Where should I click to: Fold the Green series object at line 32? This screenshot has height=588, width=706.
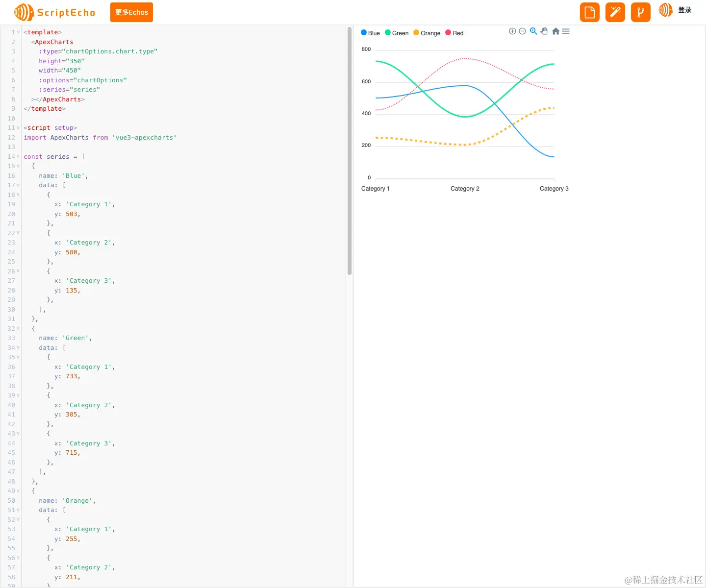click(x=19, y=329)
